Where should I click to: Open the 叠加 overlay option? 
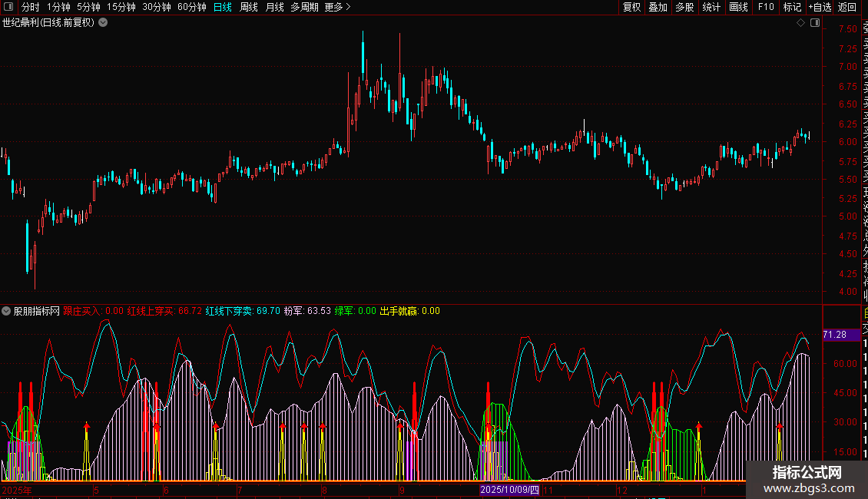click(x=658, y=7)
